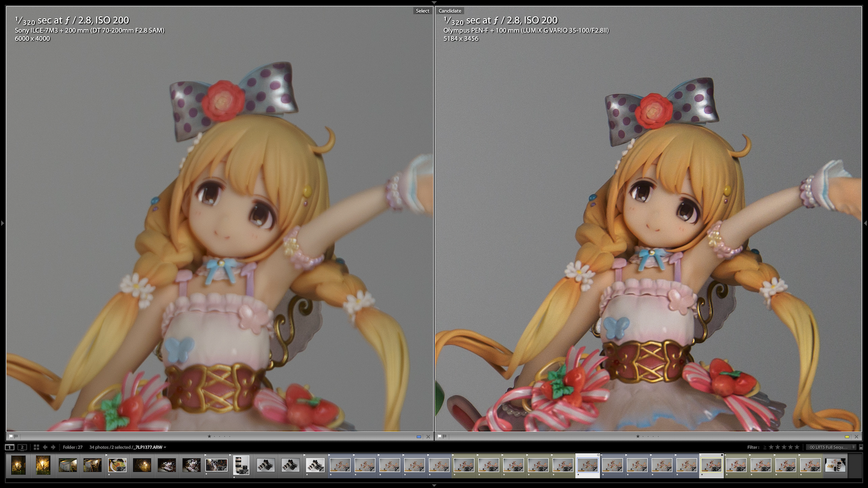Click the main window display button 1
868x488 pixels.
click(x=10, y=447)
